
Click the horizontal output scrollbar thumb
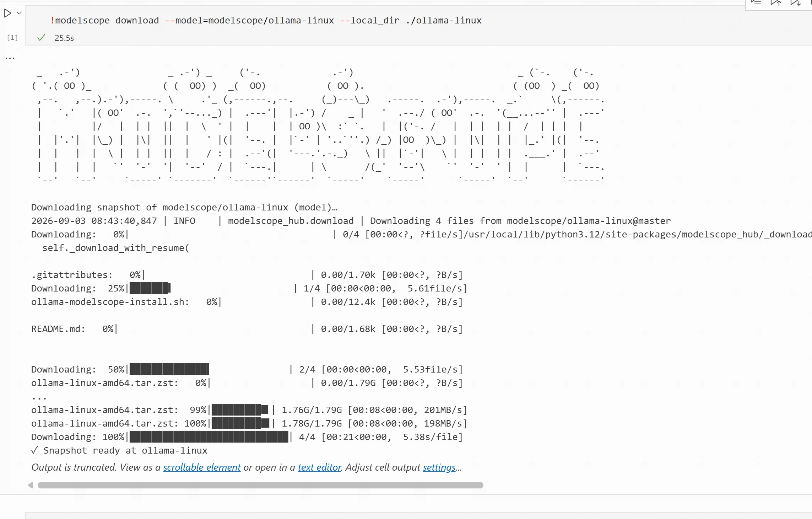click(x=260, y=485)
